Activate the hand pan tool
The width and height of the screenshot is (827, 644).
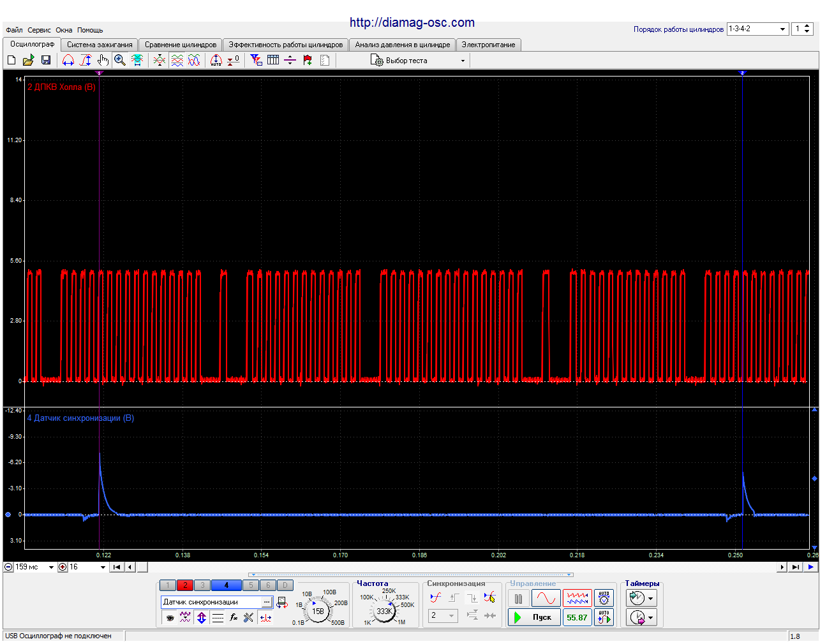coord(103,60)
